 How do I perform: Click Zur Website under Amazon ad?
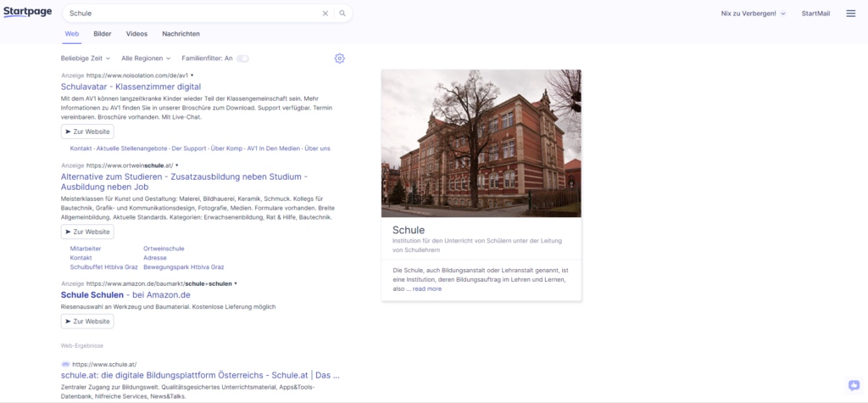[x=87, y=321]
